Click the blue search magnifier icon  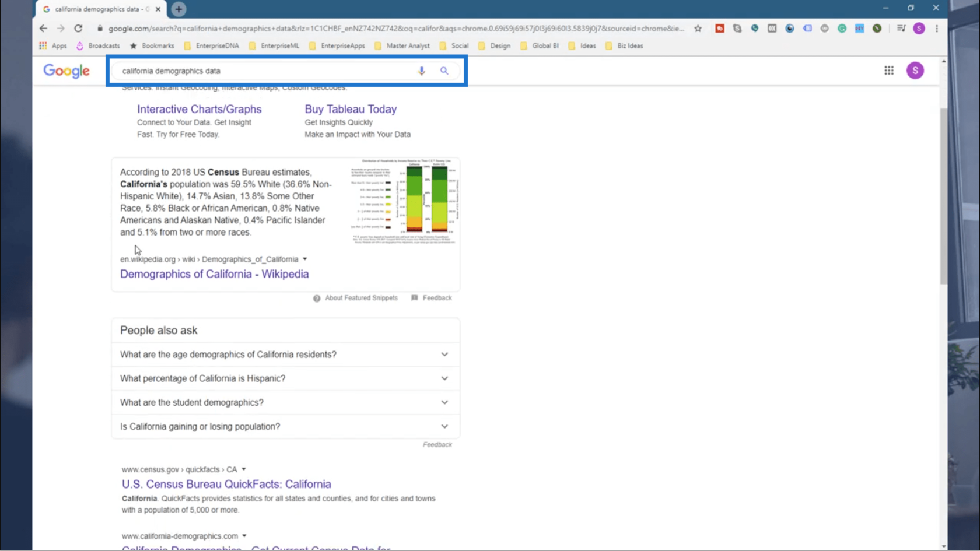pos(444,71)
